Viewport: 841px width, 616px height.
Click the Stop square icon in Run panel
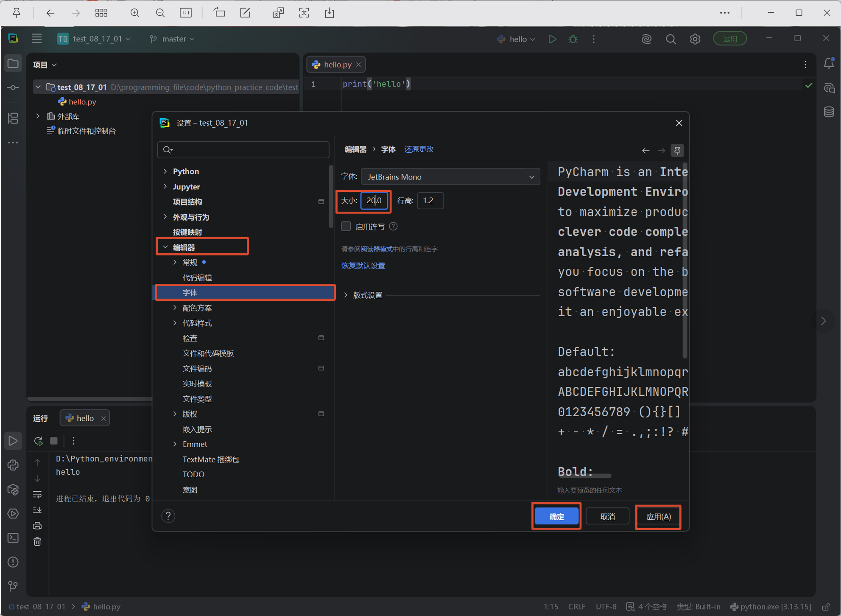[x=54, y=441]
